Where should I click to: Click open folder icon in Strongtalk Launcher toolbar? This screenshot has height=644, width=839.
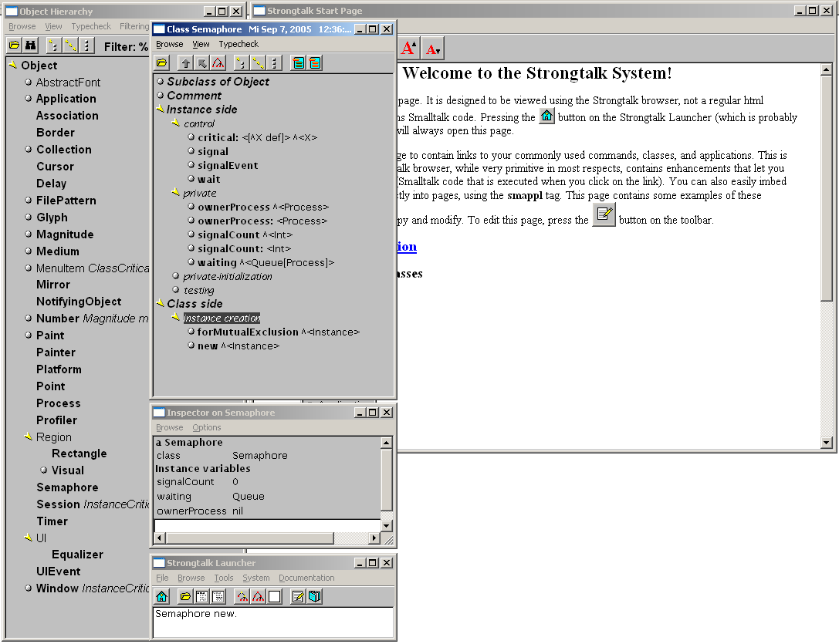(x=185, y=596)
